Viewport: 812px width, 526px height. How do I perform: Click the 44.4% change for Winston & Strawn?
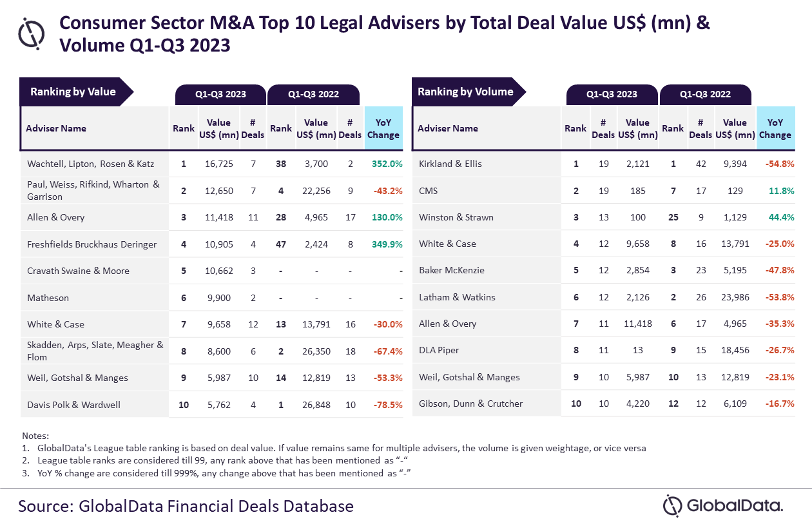[781, 217]
